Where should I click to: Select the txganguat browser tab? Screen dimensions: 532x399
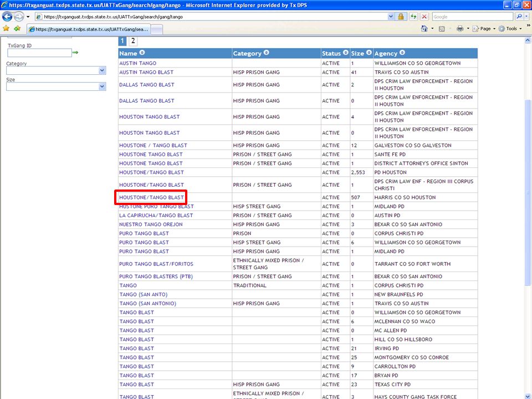pos(88,29)
